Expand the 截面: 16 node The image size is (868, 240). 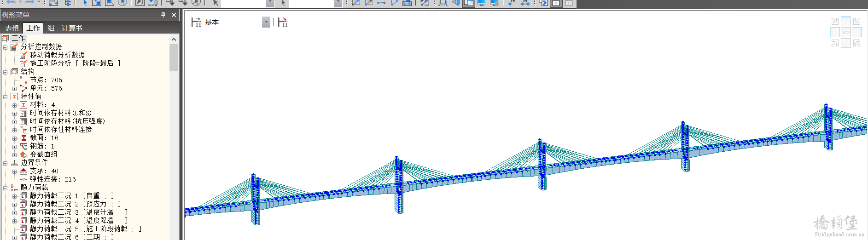point(15,138)
